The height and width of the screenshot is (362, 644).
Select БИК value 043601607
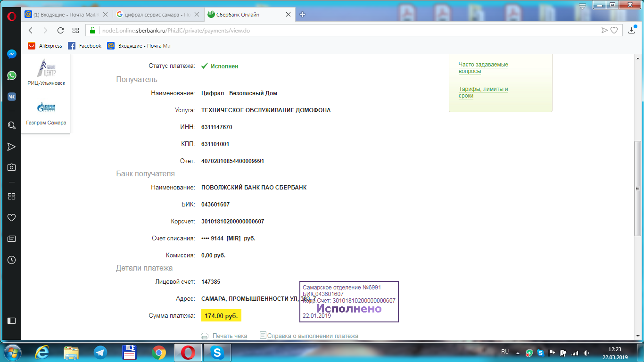[x=215, y=205]
